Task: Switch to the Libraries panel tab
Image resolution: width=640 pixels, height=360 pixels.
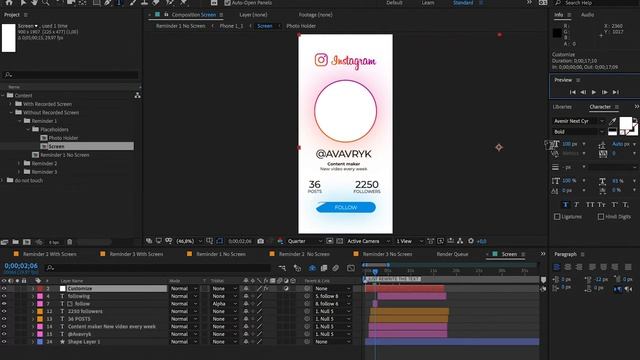Action: (562, 107)
